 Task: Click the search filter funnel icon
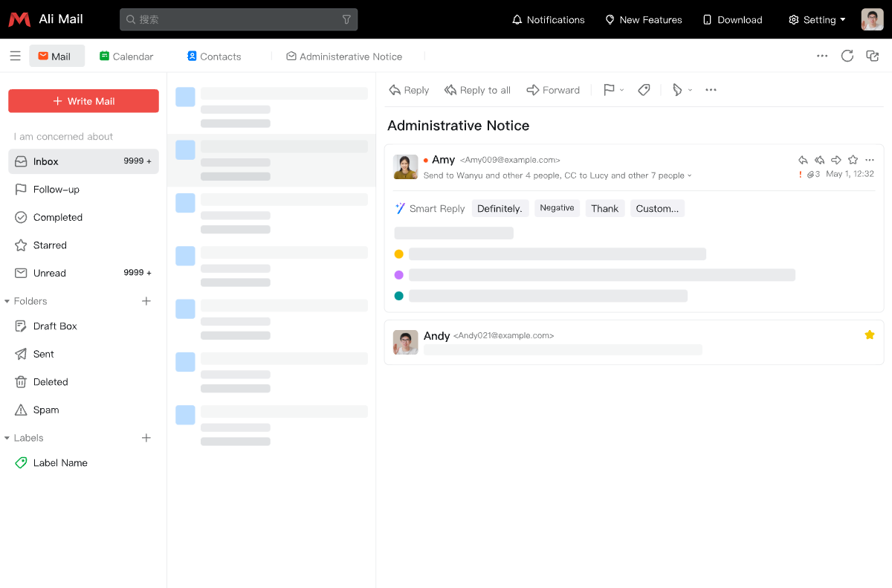tap(346, 19)
